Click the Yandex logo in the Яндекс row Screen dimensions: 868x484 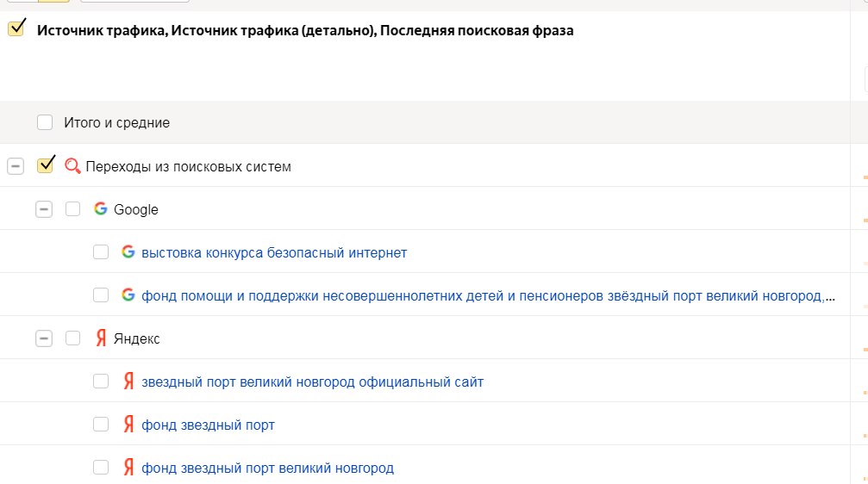click(101, 338)
